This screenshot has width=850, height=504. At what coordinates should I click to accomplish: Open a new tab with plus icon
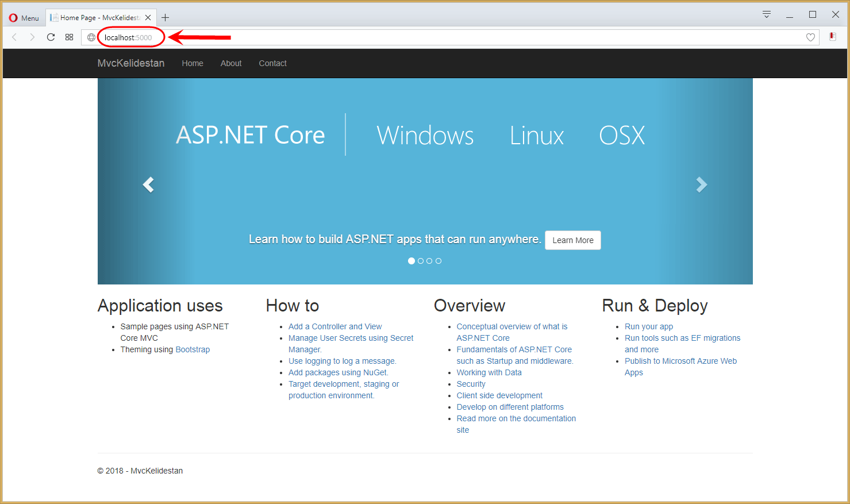point(166,18)
